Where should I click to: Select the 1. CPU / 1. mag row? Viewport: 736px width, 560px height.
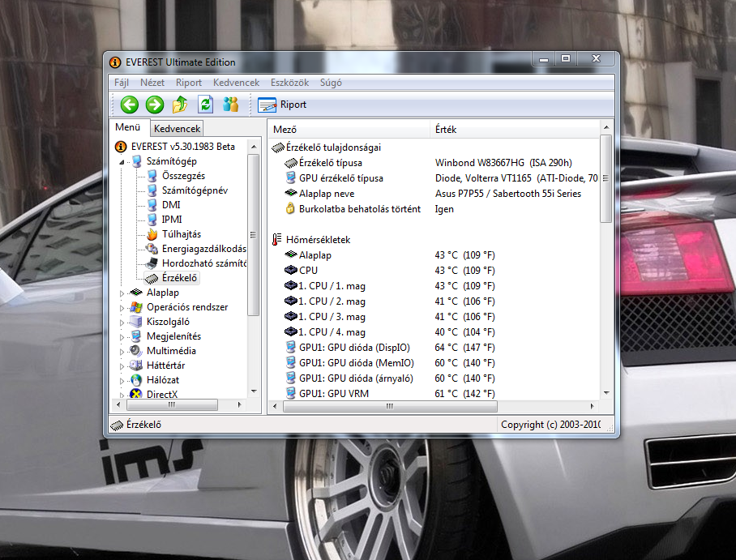[x=434, y=286]
